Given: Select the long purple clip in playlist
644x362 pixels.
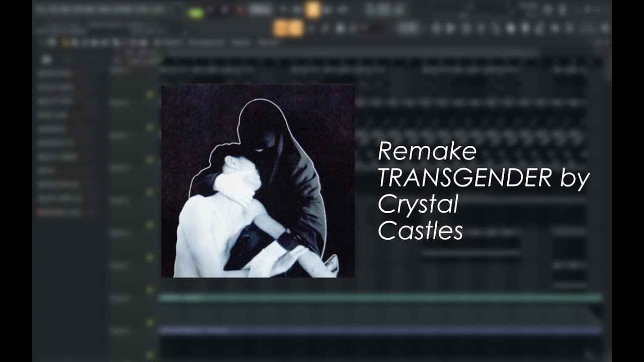Looking at the screenshot, I should (x=381, y=330).
